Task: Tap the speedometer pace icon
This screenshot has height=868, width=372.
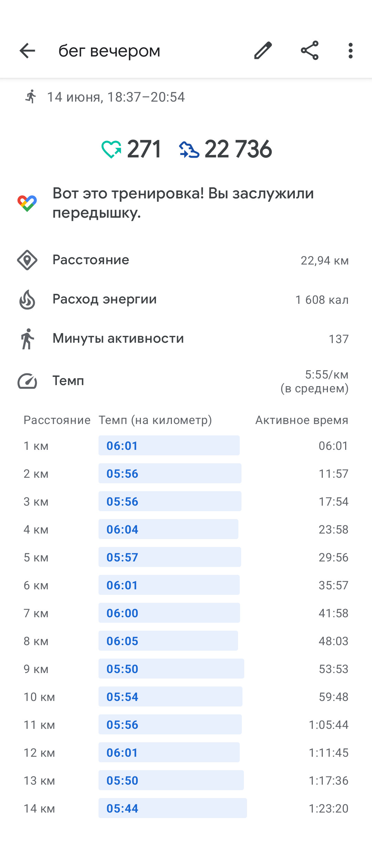Action: click(27, 381)
